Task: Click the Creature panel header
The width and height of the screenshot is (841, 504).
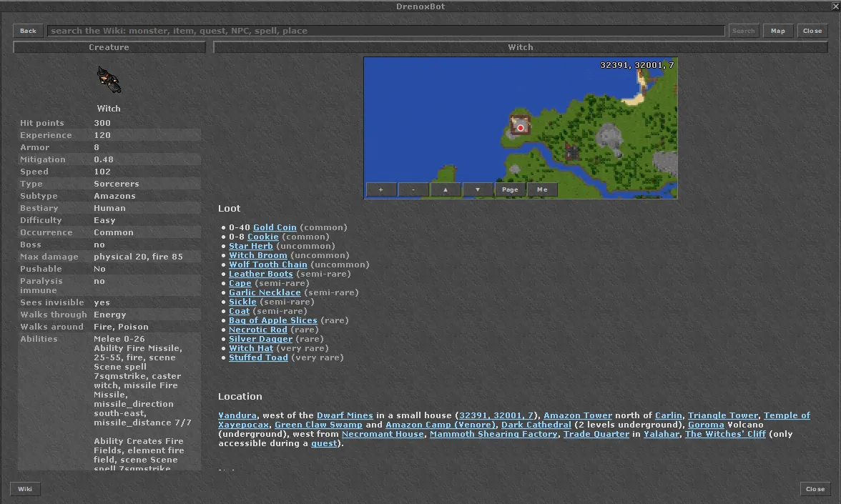Action: pyautogui.click(x=109, y=47)
